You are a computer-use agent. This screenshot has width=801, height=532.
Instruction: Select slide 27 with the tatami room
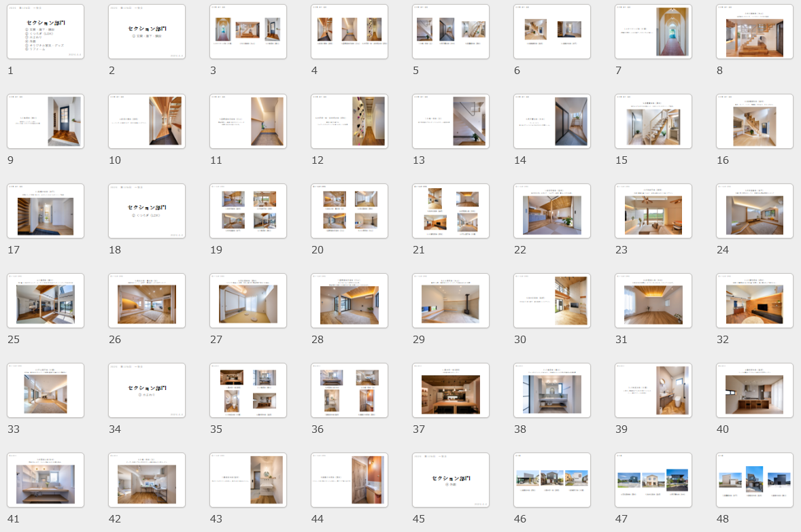(x=248, y=301)
